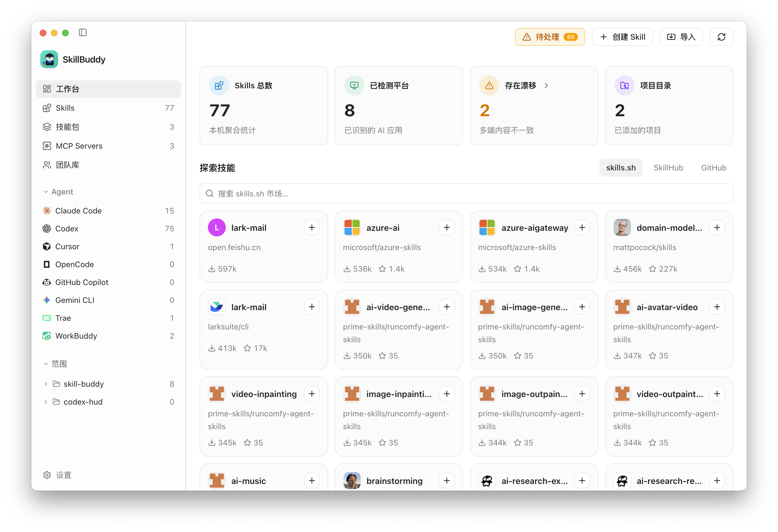Select the Gemini CLI agent
The height and width of the screenshot is (532, 778).
[108, 300]
